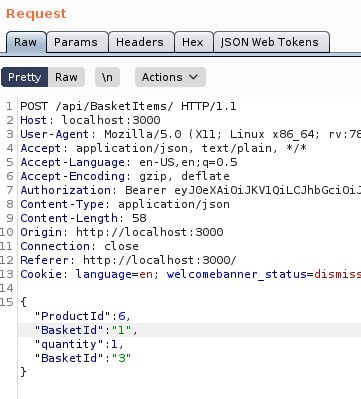Click the Accept-Language header line
Image resolution: width=361 pixels, height=399 pixels.
click(x=129, y=162)
